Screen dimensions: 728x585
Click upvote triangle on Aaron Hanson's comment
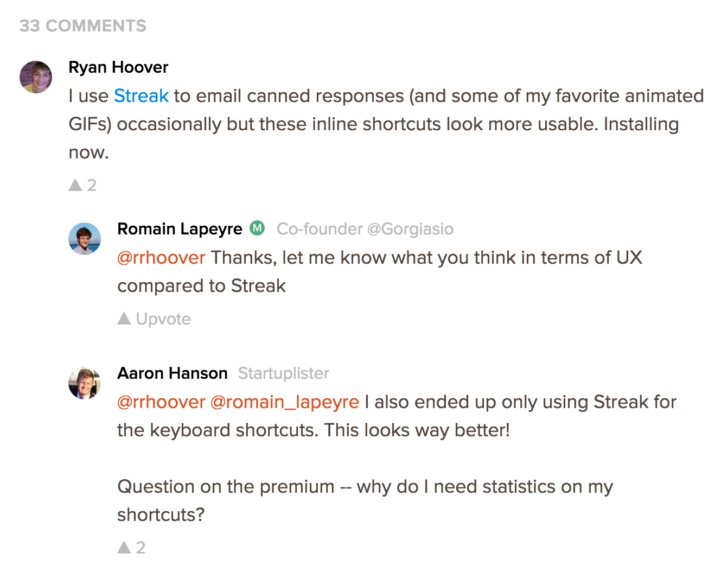click(124, 548)
